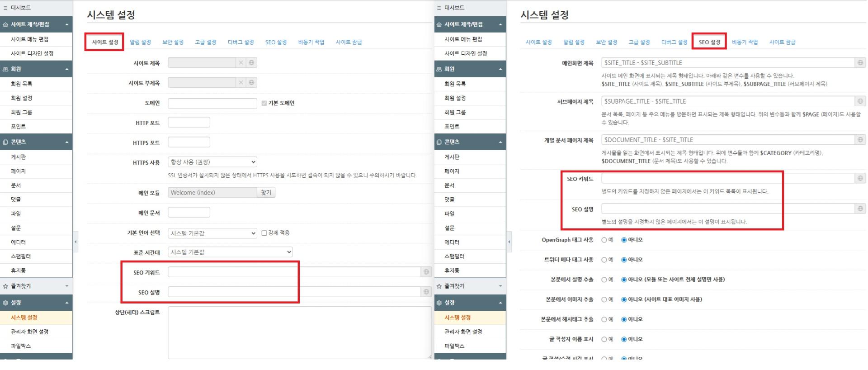The height and width of the screenshot is (370, 868).
Task: Open the HTTPS 사용 dropdown
Action: tap(212, 162)
